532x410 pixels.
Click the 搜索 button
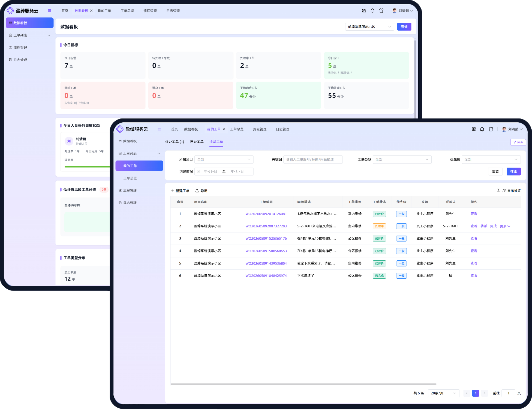point(513,172)
